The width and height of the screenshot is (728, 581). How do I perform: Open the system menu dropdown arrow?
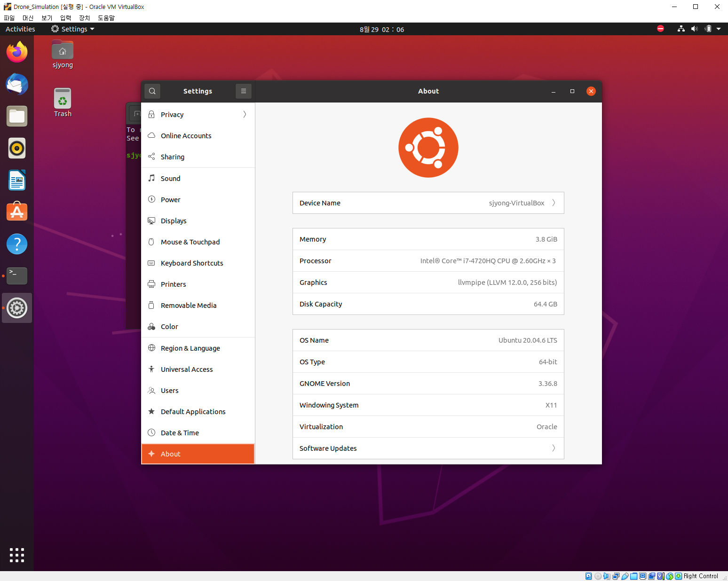719,29
